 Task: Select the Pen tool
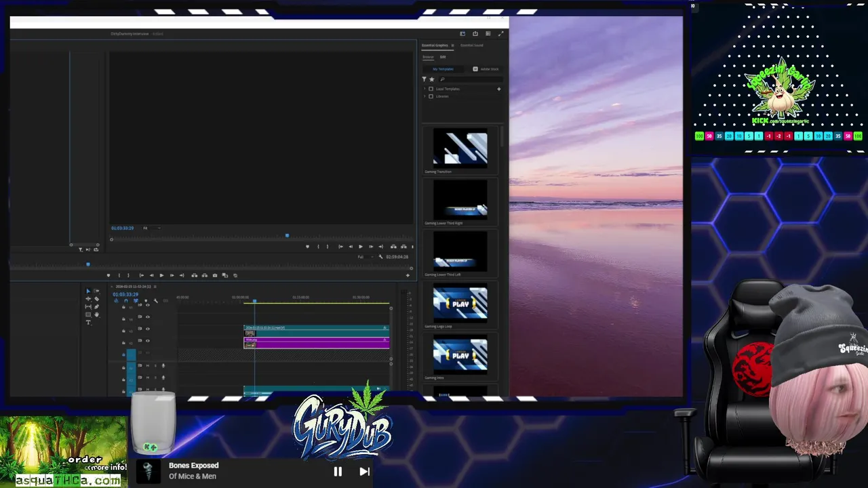tap(96, 306)
